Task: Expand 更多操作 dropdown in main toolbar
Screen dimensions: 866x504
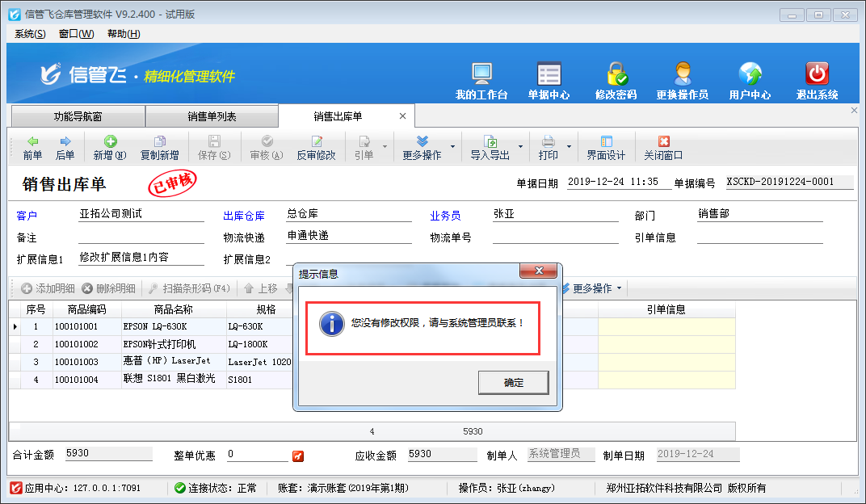Action: coord(452,147)
